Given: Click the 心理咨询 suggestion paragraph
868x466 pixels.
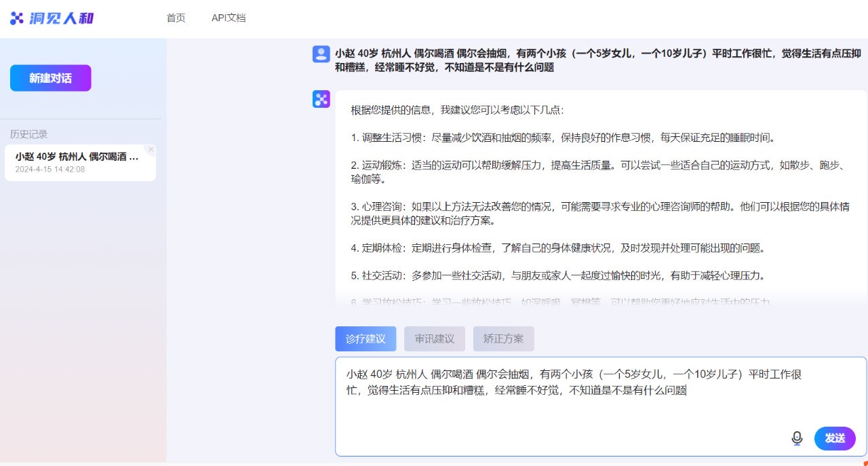Looking at the screenshot, I should (597, 214).
